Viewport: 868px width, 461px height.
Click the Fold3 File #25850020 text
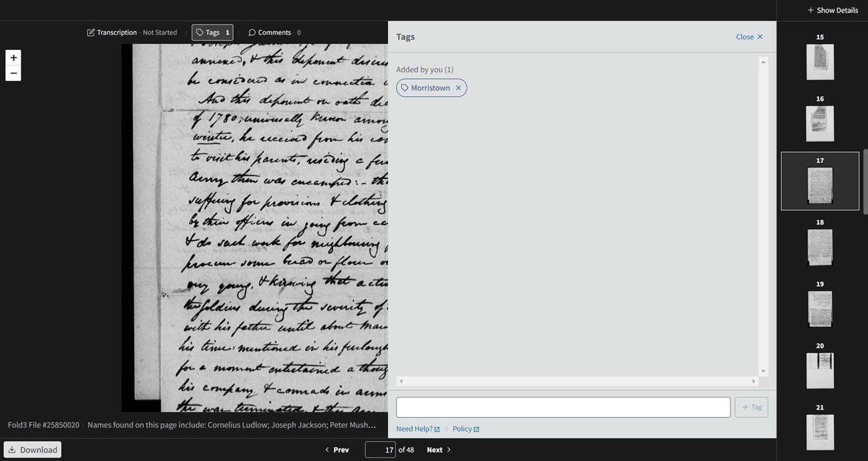point(43,424)
